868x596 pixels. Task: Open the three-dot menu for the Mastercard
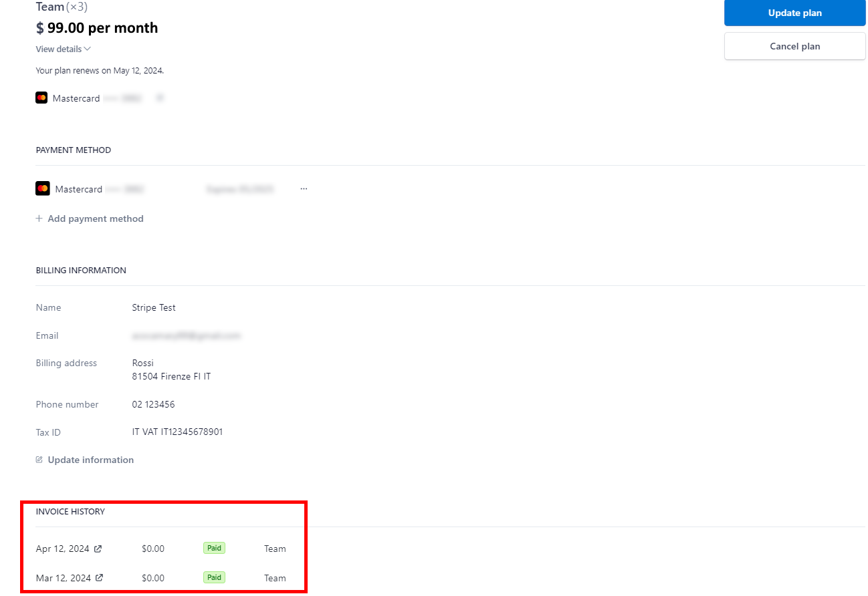[304, 189]
